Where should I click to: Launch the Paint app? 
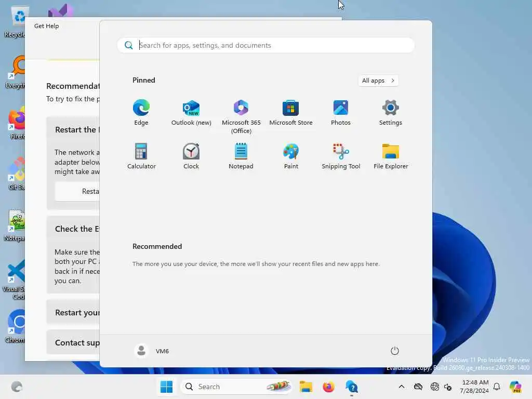click(291, 156)
